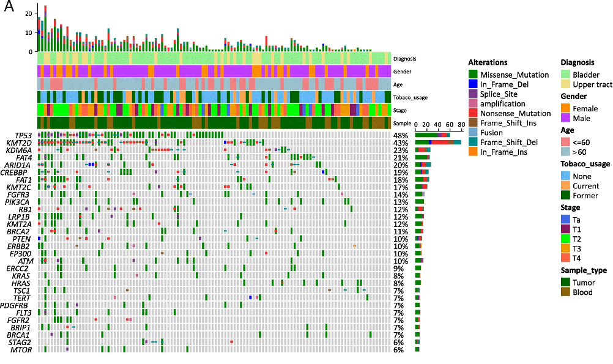The image size is (613, 364).
Task: Click the Splice_Site purple legend swatch
Action: [x=473, y=94]
